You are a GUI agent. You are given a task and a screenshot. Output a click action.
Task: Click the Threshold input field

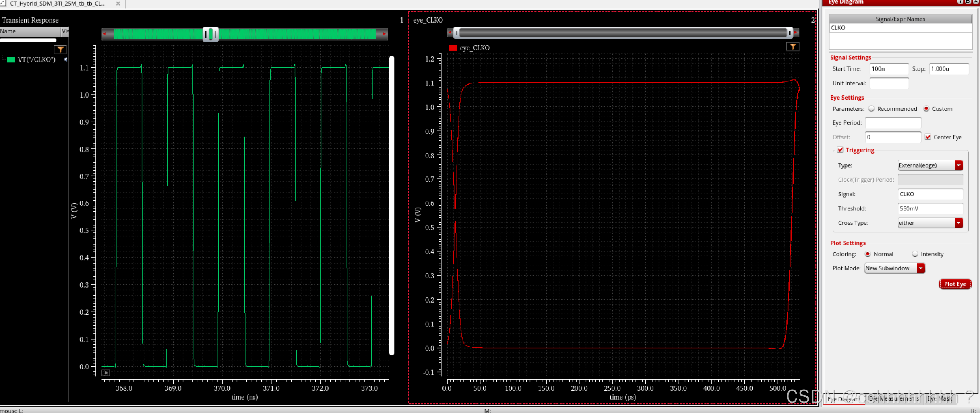pyautogui.click(x=930, y=208)
